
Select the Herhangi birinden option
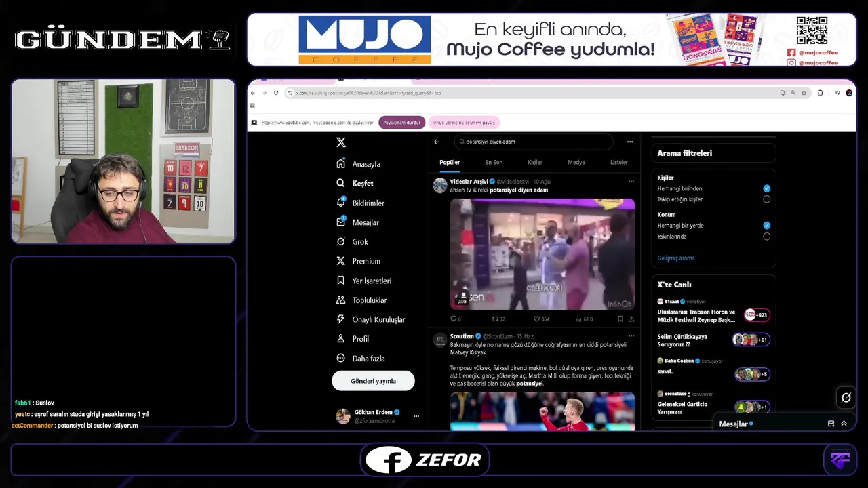pyautogui.click(x=766, y=188)
